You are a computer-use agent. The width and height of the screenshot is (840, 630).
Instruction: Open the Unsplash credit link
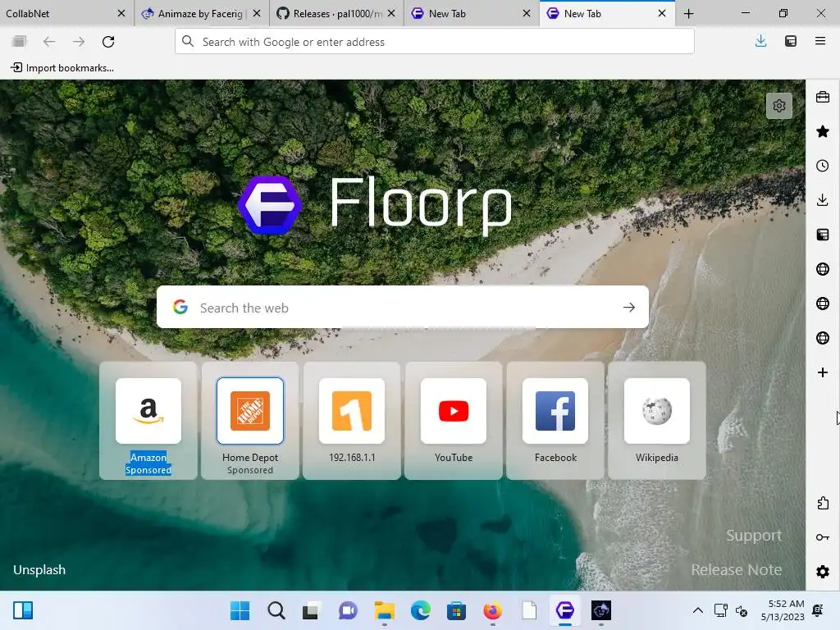(x=39, y=569)
